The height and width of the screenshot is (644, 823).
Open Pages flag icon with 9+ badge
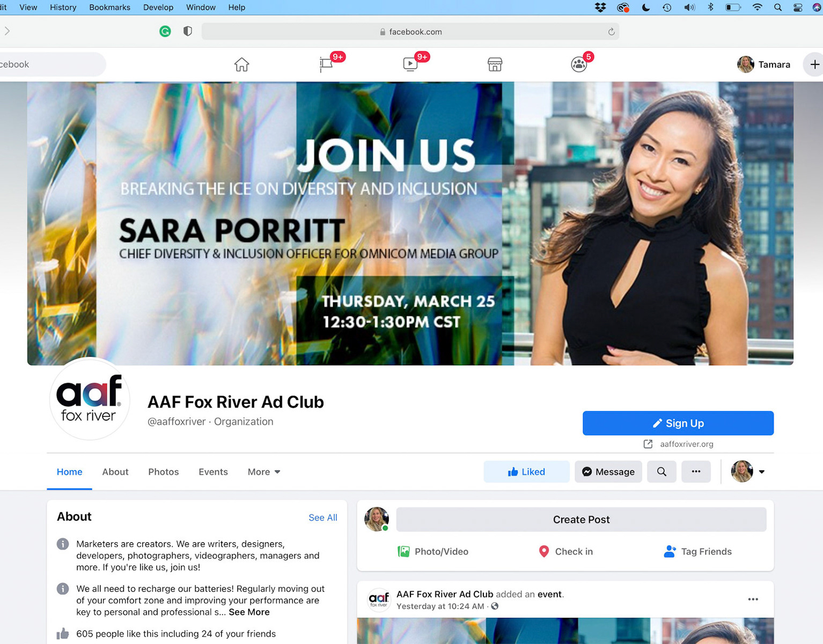pos(327,64)
